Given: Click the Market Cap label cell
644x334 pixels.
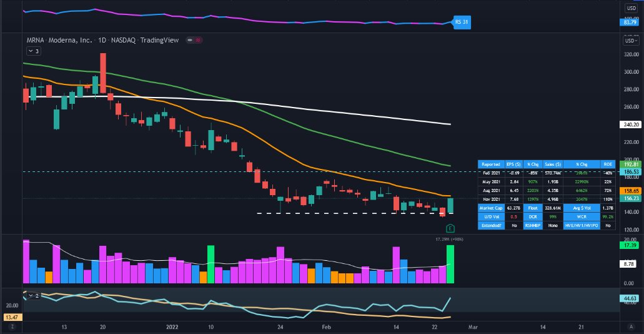Looking at the screenshot, I should click(491, 208).
